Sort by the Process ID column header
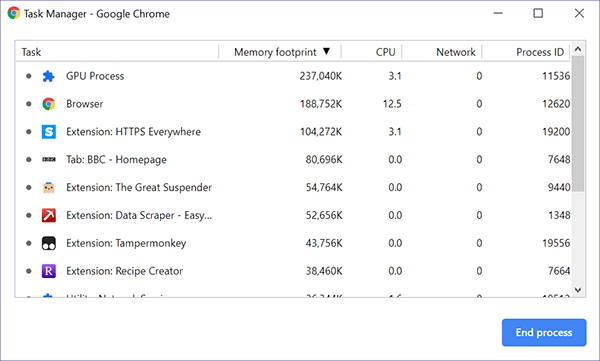The image size is (600, 361). pos(526,52)
